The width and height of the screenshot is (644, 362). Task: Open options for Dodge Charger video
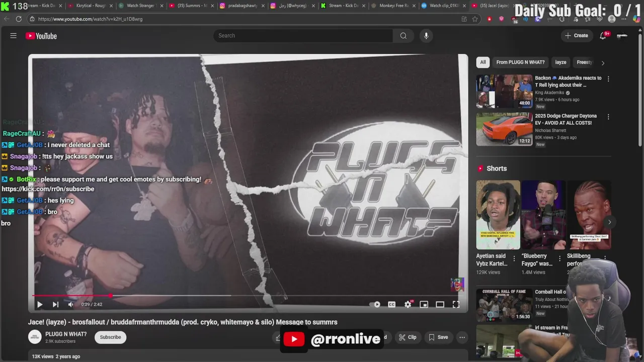coord(608,117)
